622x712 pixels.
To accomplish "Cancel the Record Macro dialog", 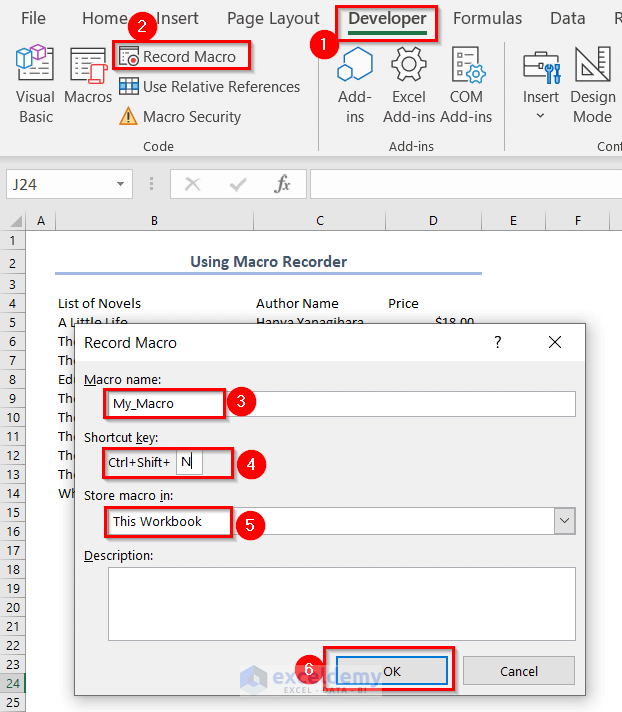I will [x=518, y=671].
